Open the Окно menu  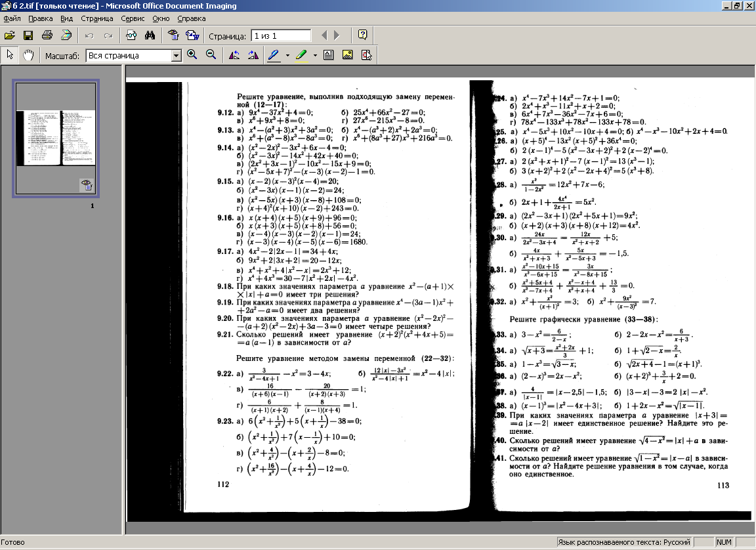pos(161,18)
